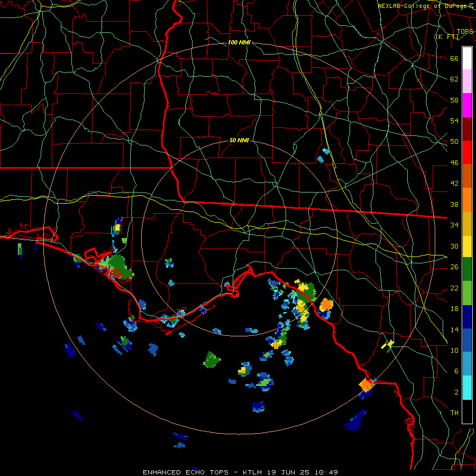Click the '30' scale label
476x476 pixels.
454,246
